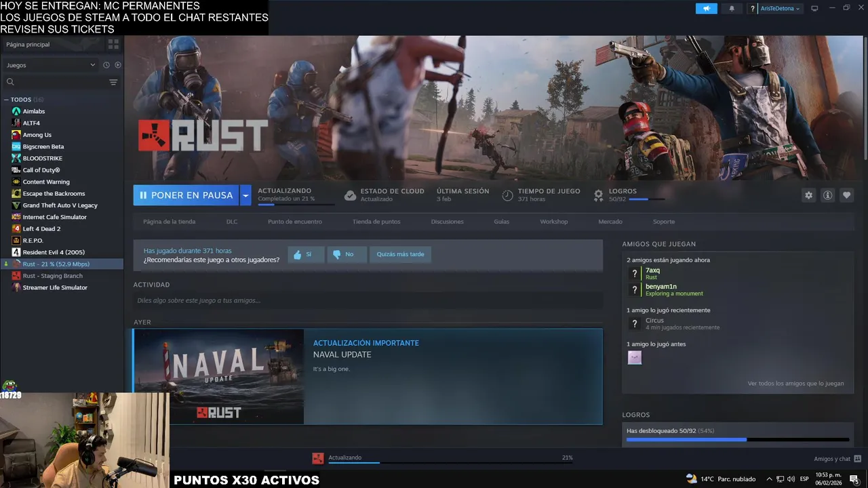Open the ArisTeDetona account dropdown
868x488 pixels.
(780, 8)
